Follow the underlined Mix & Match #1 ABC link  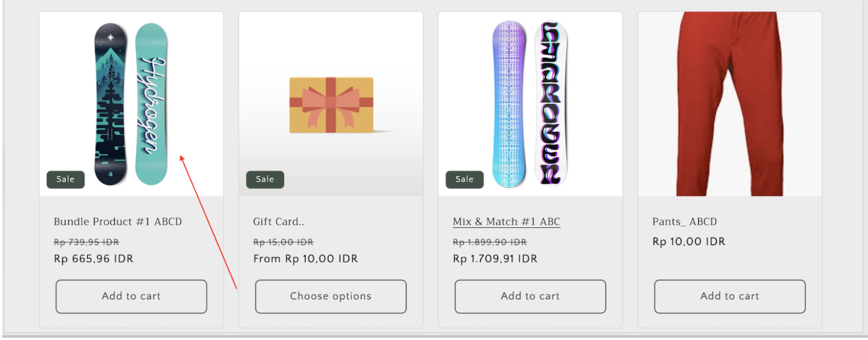tap(506, 222)
